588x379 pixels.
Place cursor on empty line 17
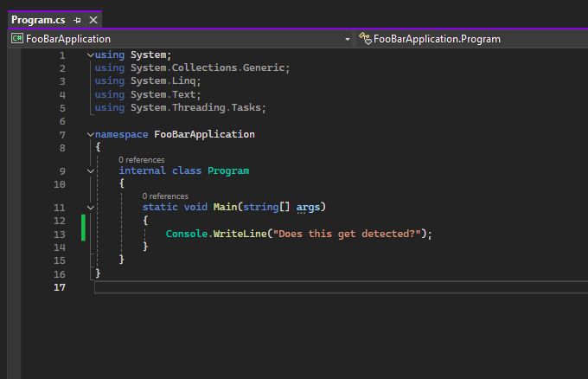(x=259, y=287)
